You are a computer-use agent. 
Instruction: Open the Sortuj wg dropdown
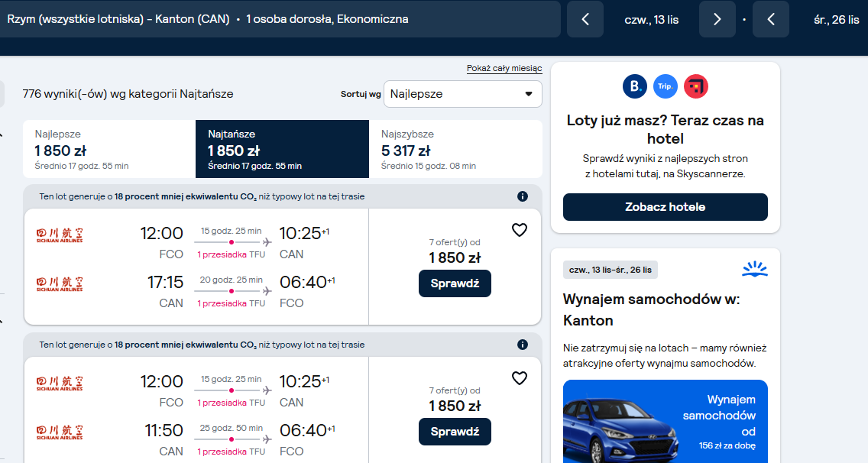click(x=463, y=94)
